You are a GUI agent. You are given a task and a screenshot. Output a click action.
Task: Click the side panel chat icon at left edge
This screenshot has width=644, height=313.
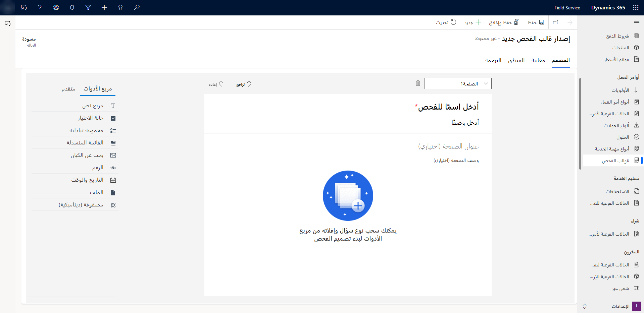click(x=8, y=23)
